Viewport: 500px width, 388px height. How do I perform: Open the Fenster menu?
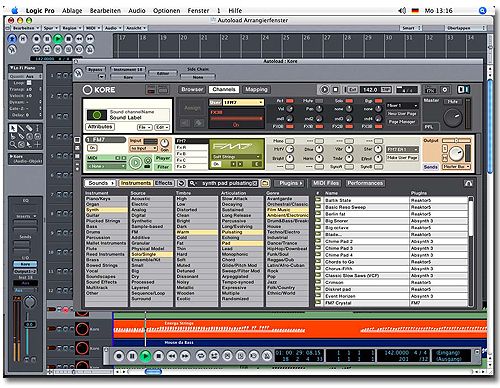pos(198,11)
